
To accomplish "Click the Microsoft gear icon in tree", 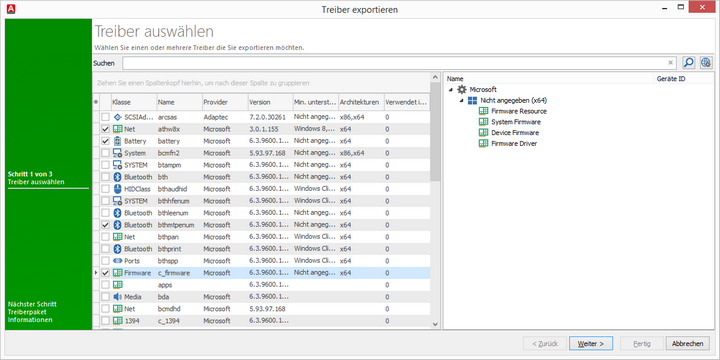I will click(461, 90).
